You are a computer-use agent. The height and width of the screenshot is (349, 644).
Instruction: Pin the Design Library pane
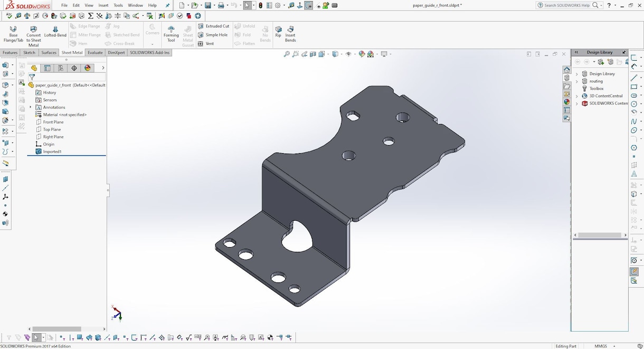pyautogui.click(x=623, y=52)
